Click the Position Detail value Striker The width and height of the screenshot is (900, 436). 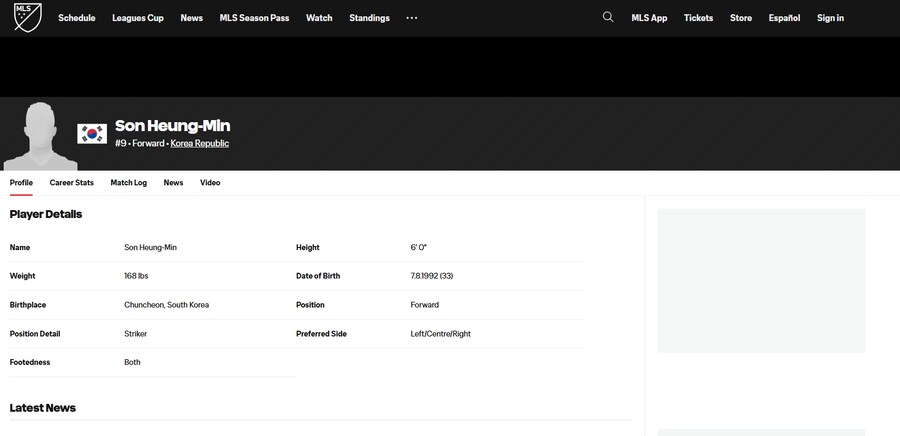click(x=135, y=333)
